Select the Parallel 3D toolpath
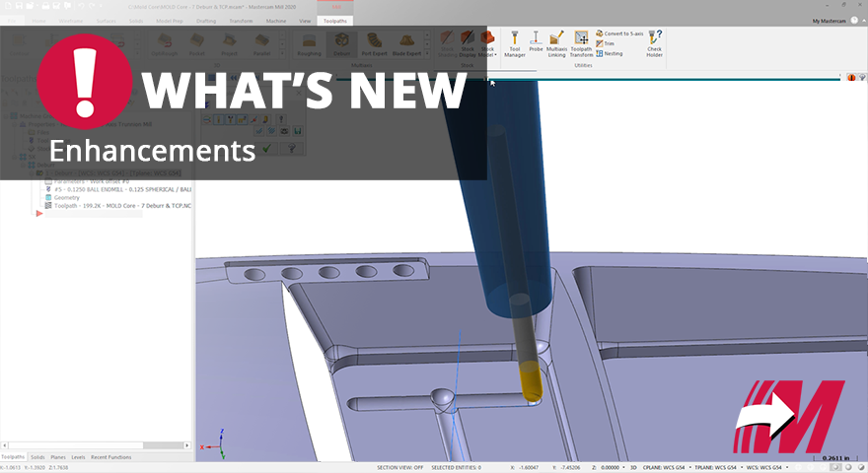868x473 pixels. [x=261, y=44]
